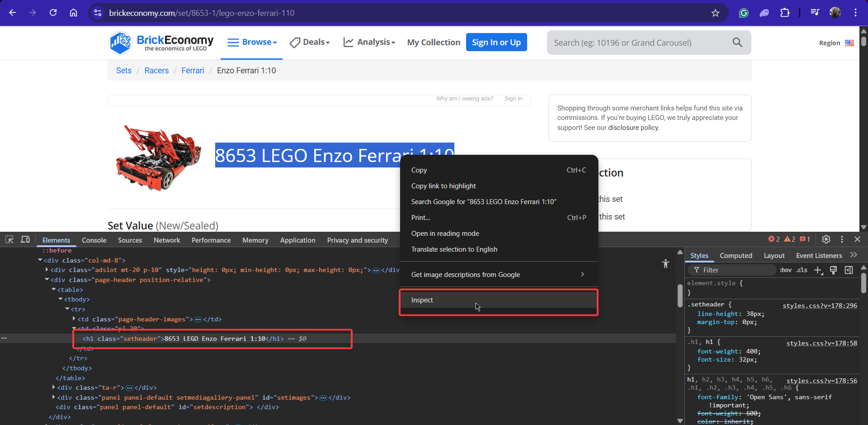868x425 pixels.
Task: Open the Browse dropdown menu
Action: [x=252, y=42]
